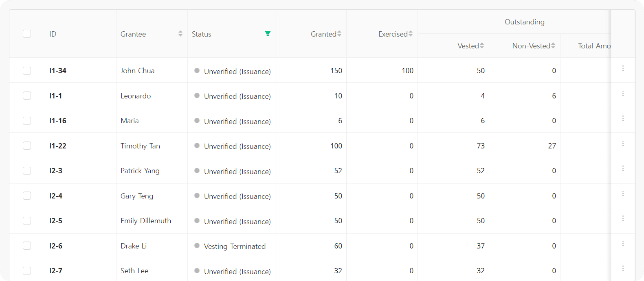
Task: Open the row actions menu for I2-6
Action: [x=623, y=244]
